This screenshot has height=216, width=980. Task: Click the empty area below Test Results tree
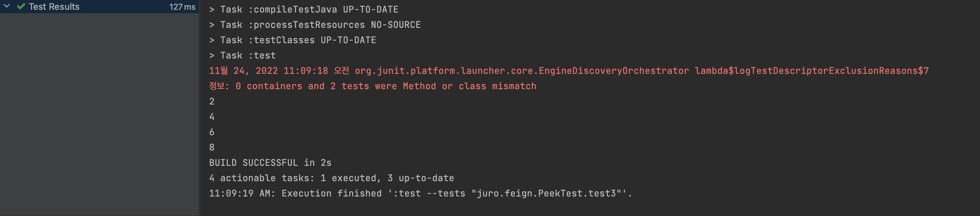99,114
